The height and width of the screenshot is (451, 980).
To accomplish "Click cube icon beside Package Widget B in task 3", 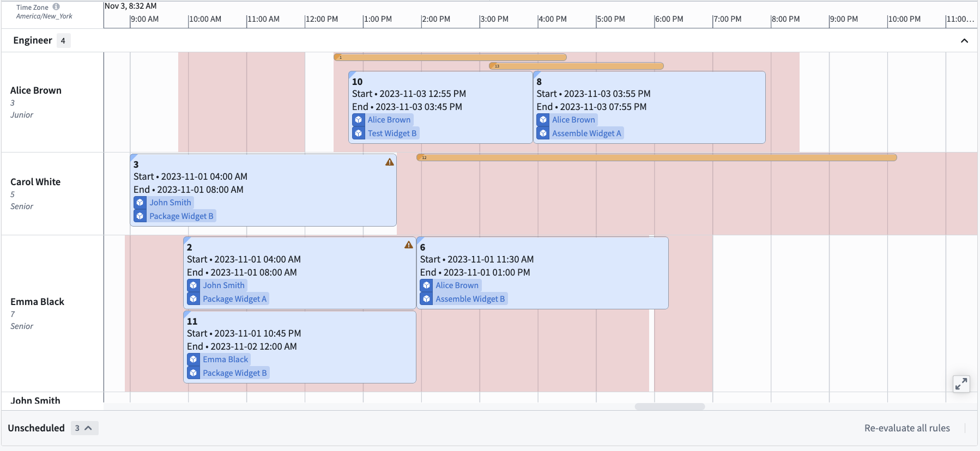I will coord(140,216).
